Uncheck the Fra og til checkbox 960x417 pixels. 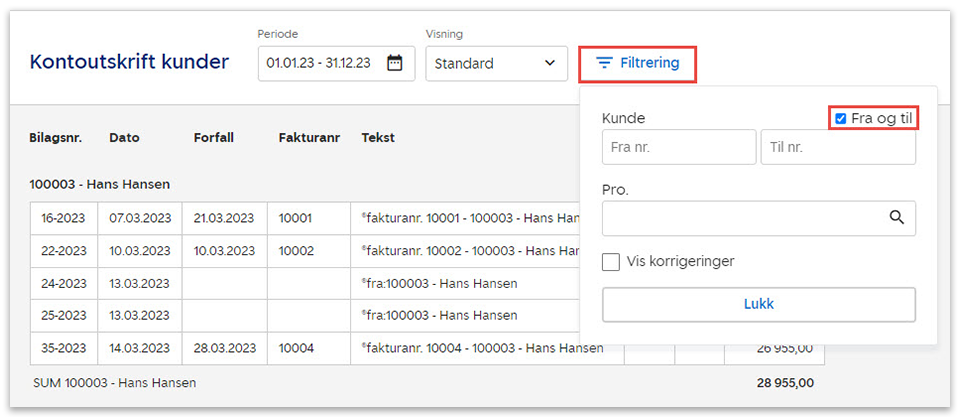pyautogui.click(x=841, y=119)
